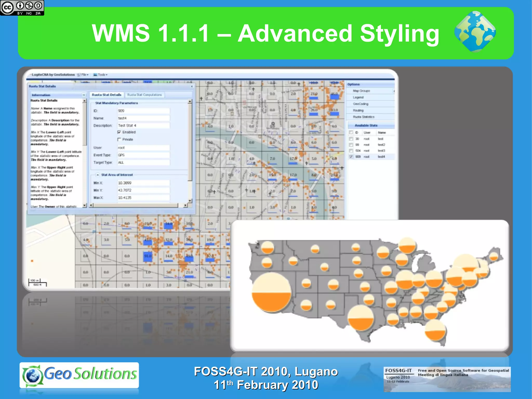Close the Ruota Stat Details dialog
This screenshot has height=399, width=532.
click(192, 86)
